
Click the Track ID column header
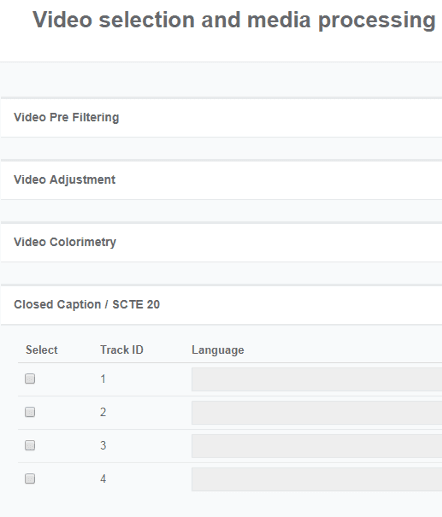(122, 350)
